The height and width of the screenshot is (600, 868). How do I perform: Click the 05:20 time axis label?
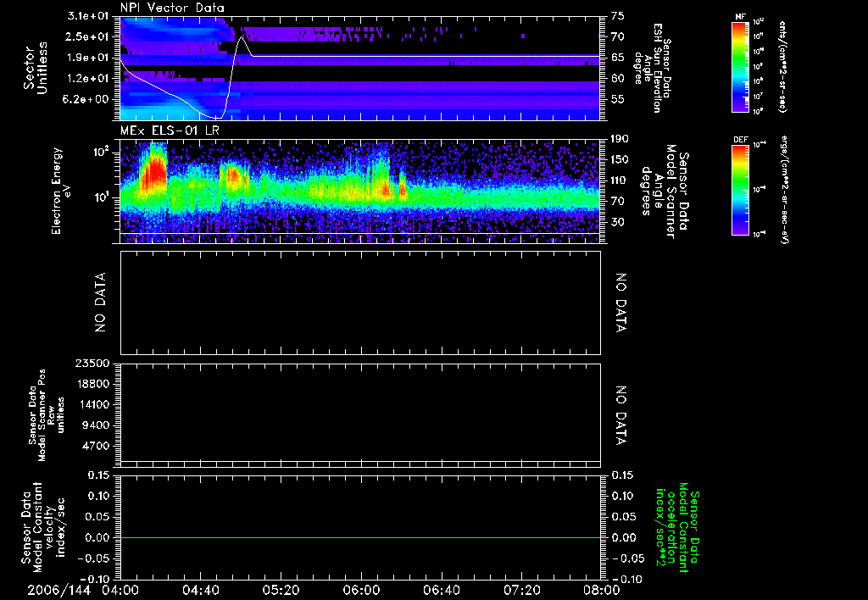click(281, 589)
